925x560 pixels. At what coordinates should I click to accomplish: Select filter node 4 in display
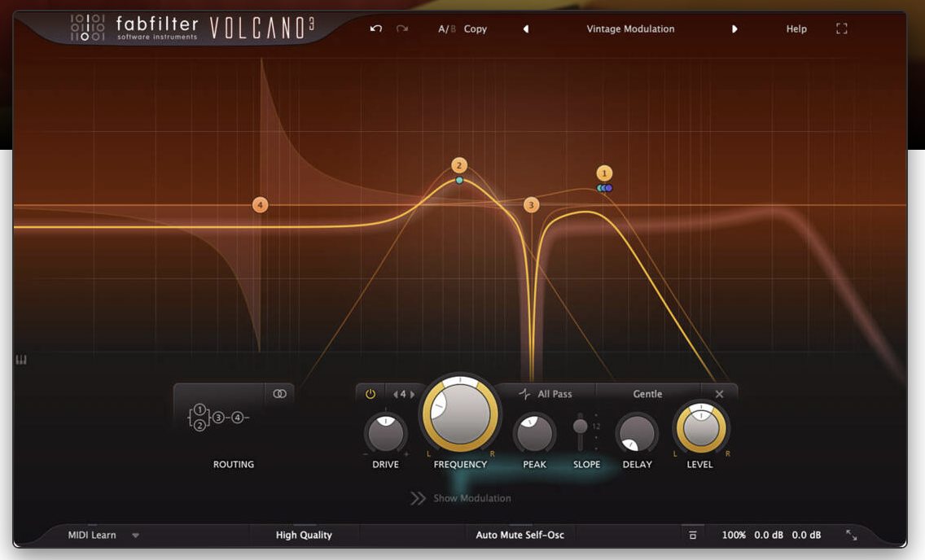point(260,205)
